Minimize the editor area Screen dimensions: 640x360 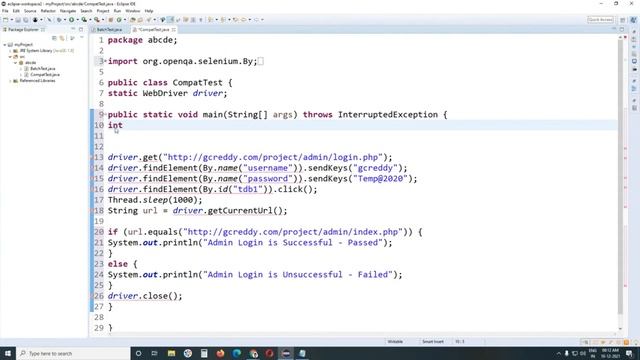click(614, 29)
